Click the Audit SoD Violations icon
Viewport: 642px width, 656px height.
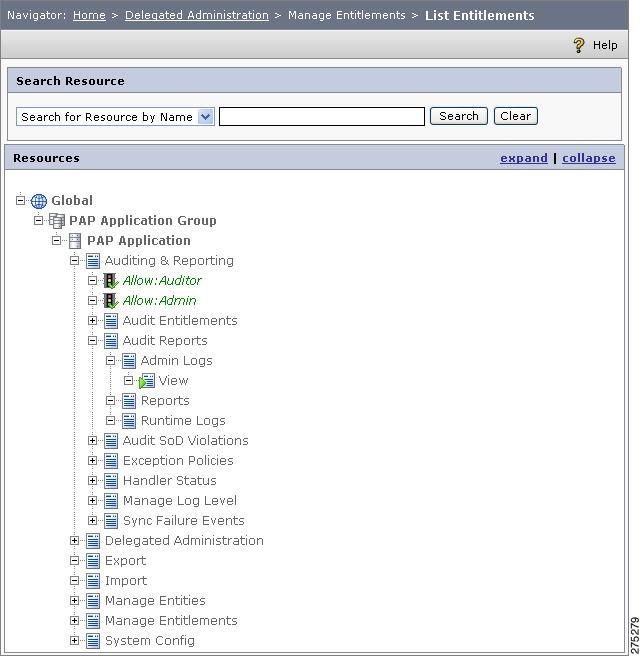point(111,441)
